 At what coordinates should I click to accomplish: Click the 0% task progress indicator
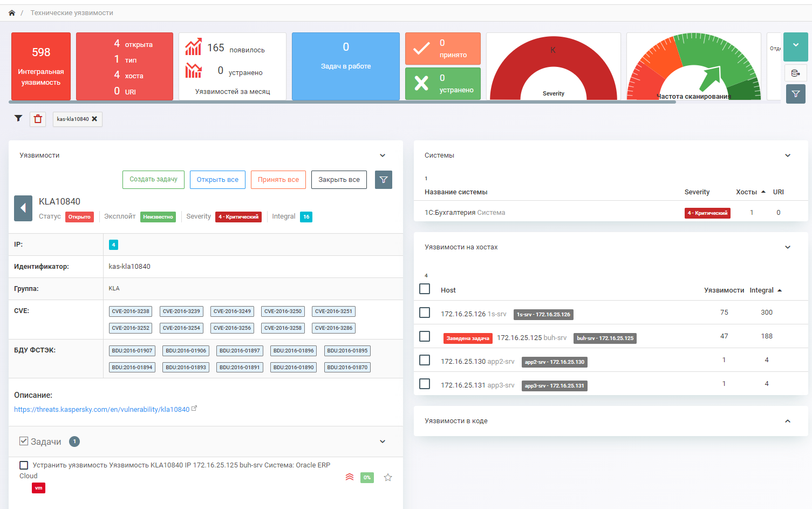click(x=367, y=478)
